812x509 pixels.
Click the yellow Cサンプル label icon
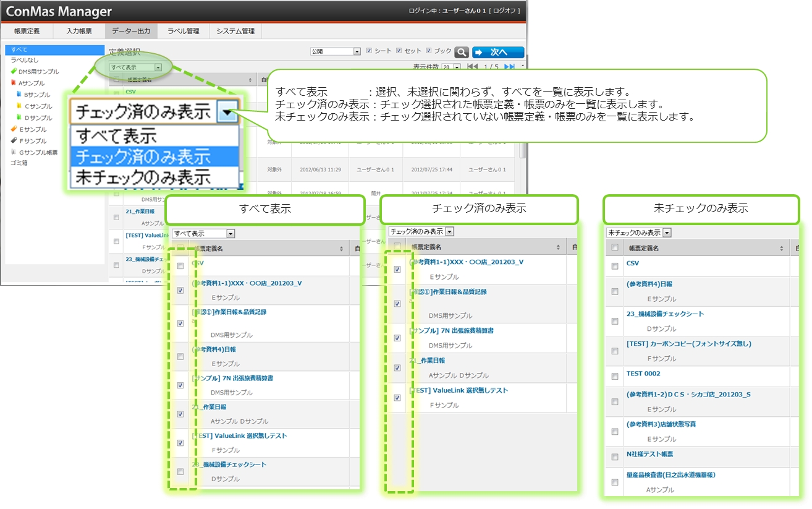pyautogui.click(x=19, y=106)
